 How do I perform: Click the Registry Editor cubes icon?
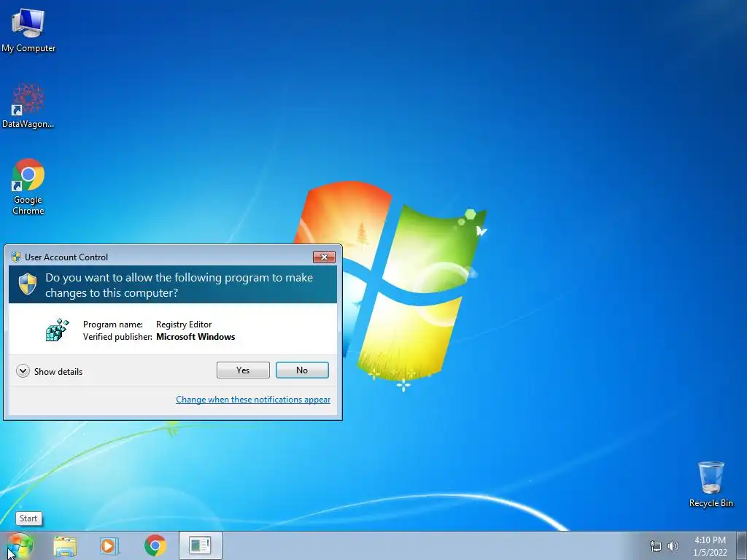click(57, 330)
